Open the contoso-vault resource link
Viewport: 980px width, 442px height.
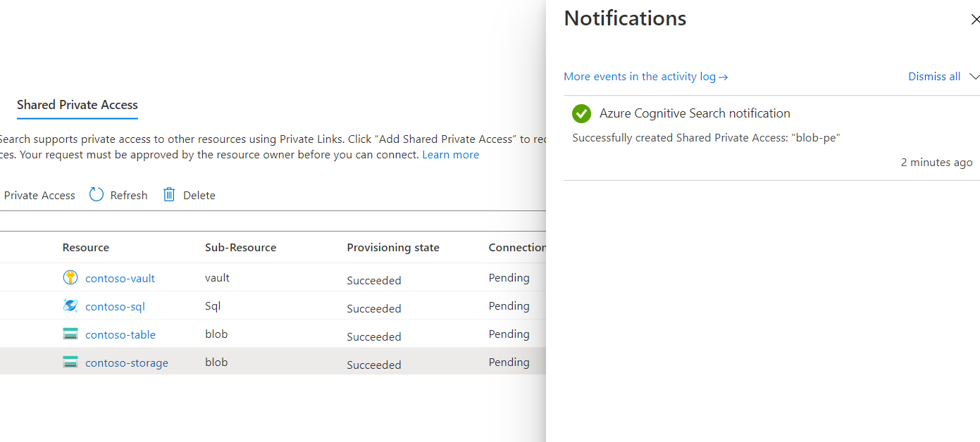coord(120,278)
